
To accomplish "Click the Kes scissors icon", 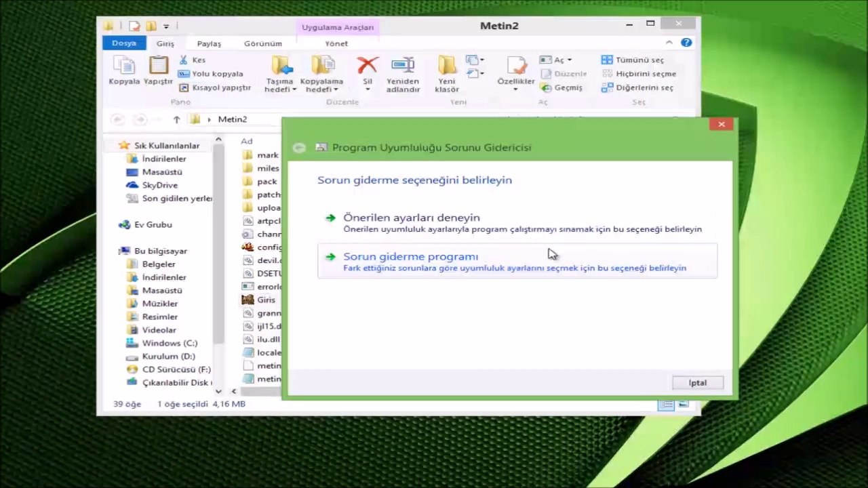I will [184, 60].
